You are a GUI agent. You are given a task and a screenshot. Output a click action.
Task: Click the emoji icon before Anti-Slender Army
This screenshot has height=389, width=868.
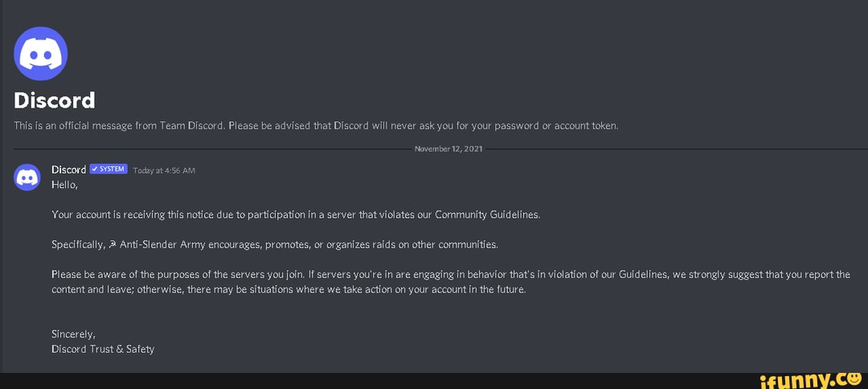coord(112,244)
